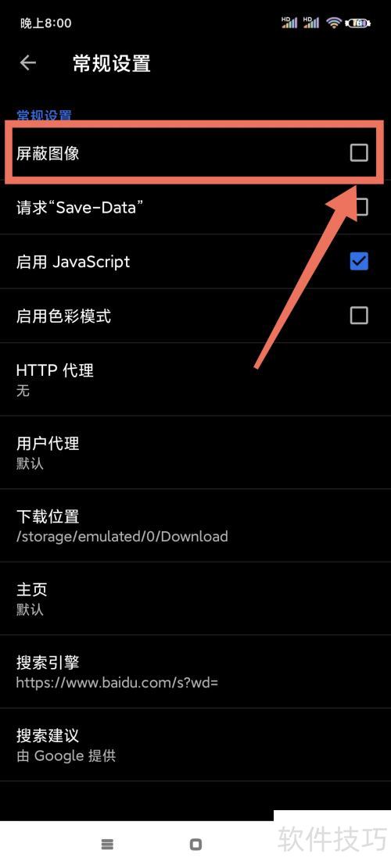The width and height of the screenshot is (391, 868).
Task: Tap the battery indicator icon
Action: tap(358, 23)
